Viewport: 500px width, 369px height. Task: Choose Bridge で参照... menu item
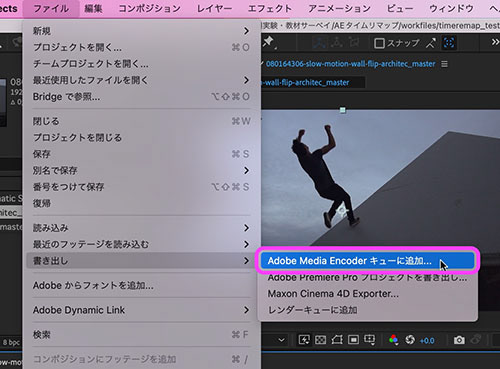pyautogui.click(x=142, y=97)
